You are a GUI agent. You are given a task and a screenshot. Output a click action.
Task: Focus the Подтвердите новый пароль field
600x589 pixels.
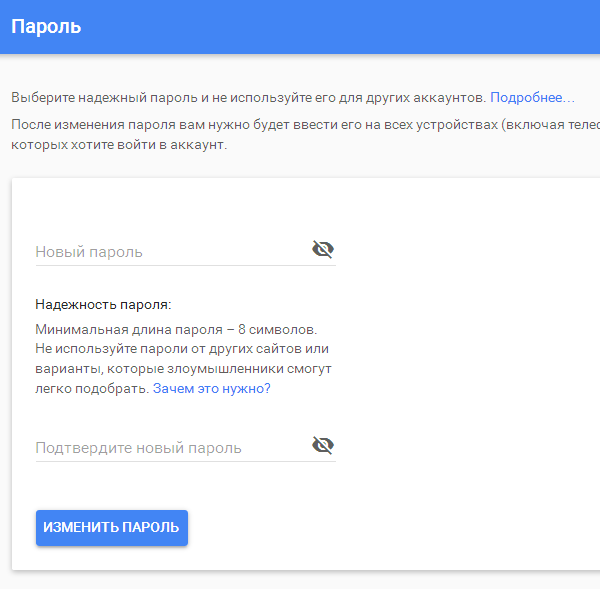coord(172,448)
